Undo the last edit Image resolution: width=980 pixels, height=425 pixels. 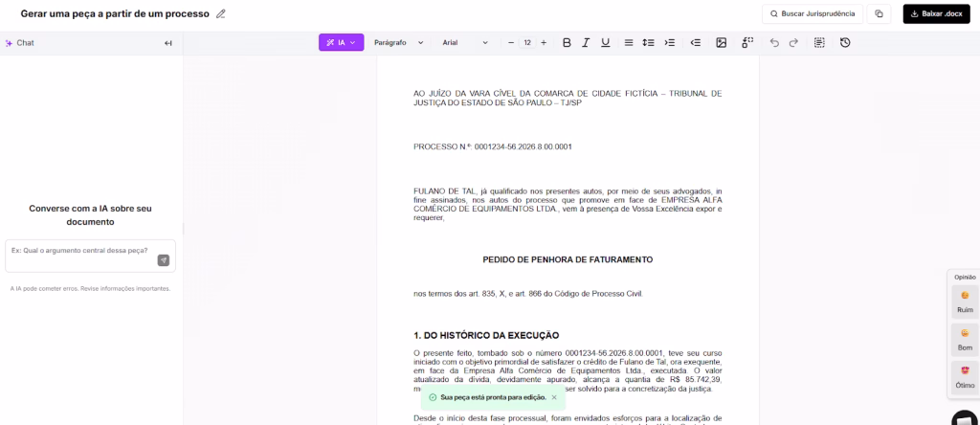(x=774, y=42)
